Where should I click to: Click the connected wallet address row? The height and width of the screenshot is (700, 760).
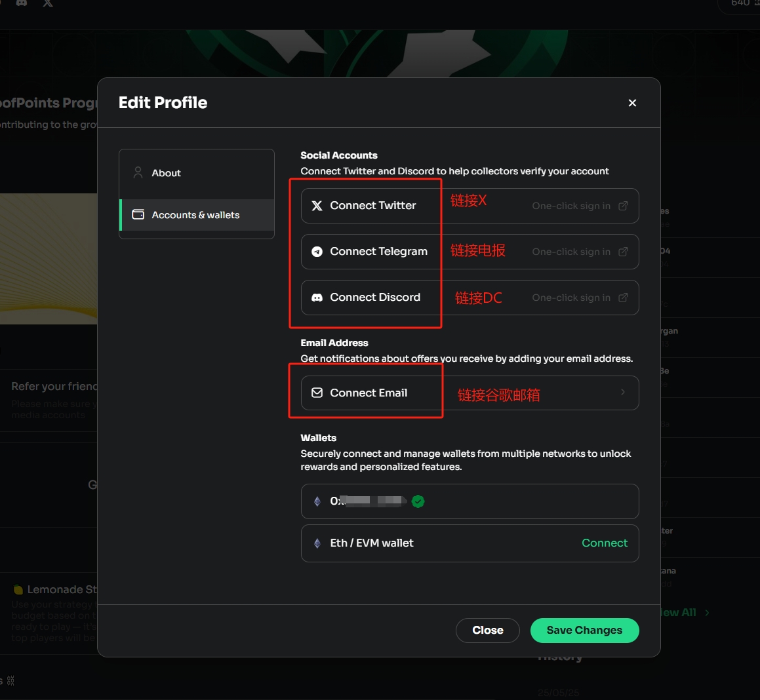pyautogui.click(x=470, y=501)
